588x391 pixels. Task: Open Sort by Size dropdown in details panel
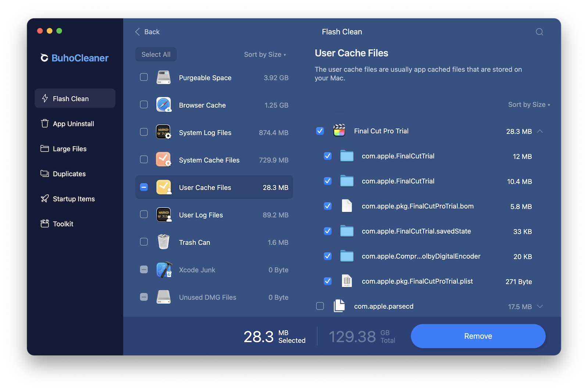click(529, 104)
